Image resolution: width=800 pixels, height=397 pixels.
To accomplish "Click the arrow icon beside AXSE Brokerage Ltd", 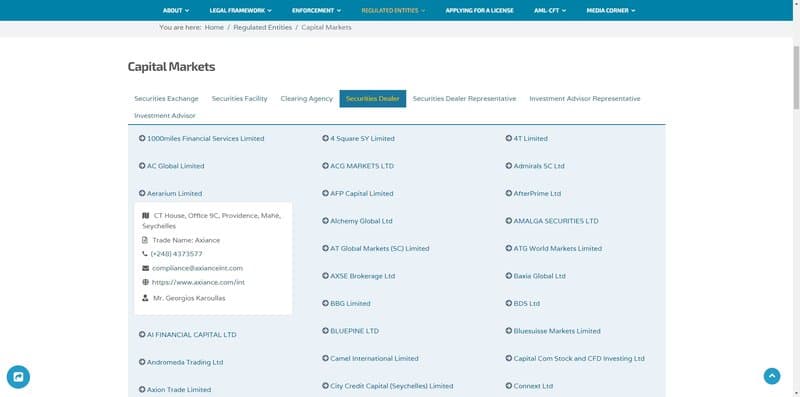I will tap(325, 276).
